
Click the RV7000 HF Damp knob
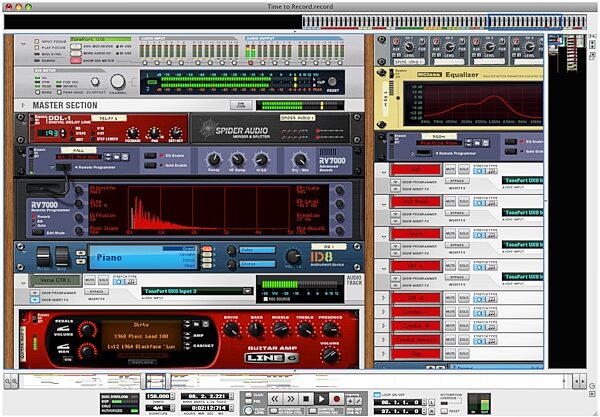tap(237, 159)
